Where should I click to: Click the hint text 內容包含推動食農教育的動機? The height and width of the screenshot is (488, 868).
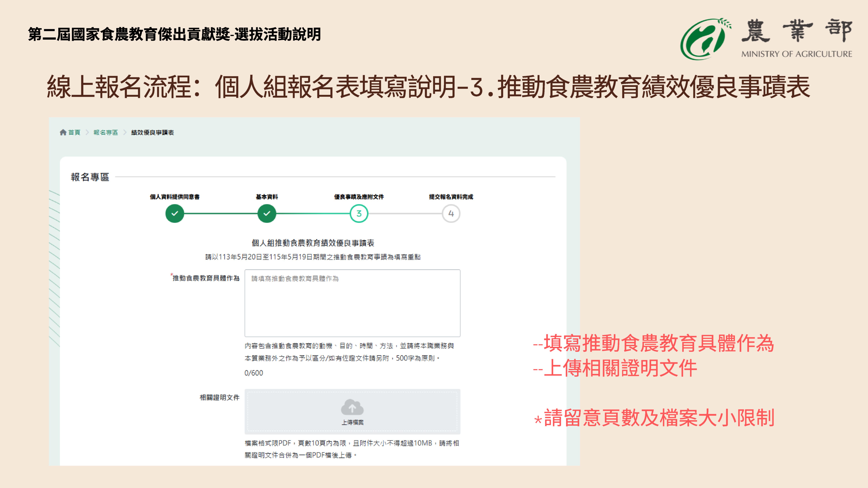pos(349,352)
